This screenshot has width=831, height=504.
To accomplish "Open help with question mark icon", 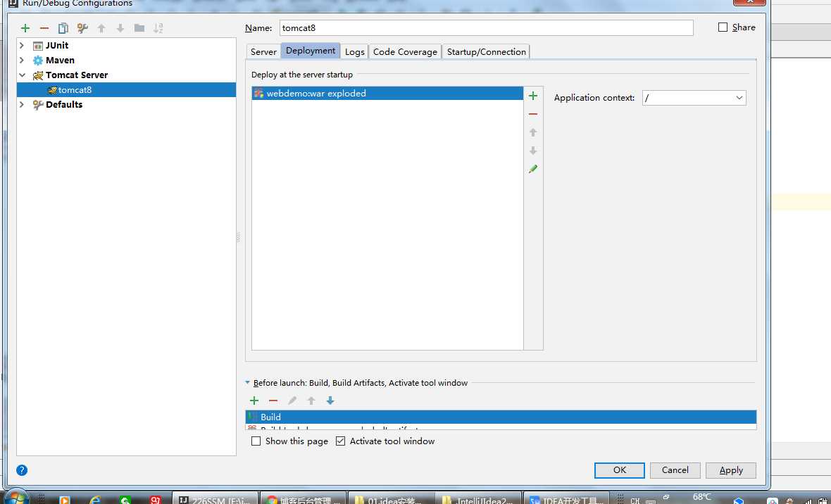I will pos(22,470).
